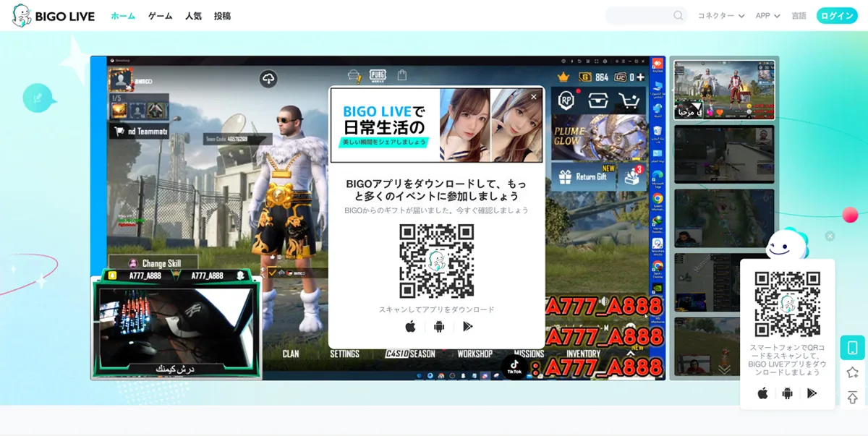Click the BIGO LIVE logo
Screen dimensions: 868x436
click(x=54, y=16)
